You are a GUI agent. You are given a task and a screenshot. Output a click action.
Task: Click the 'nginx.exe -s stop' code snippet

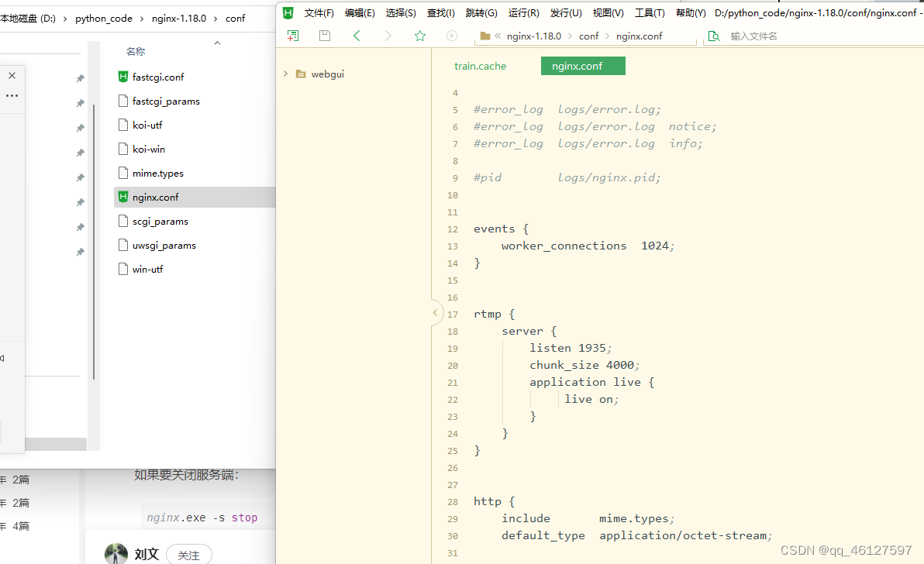(x=202, y=518)
